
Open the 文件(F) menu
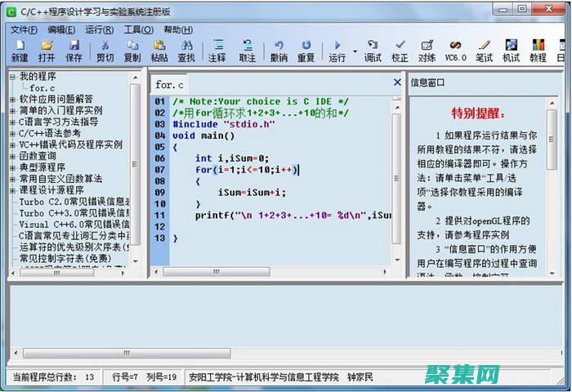coord(24,29)
